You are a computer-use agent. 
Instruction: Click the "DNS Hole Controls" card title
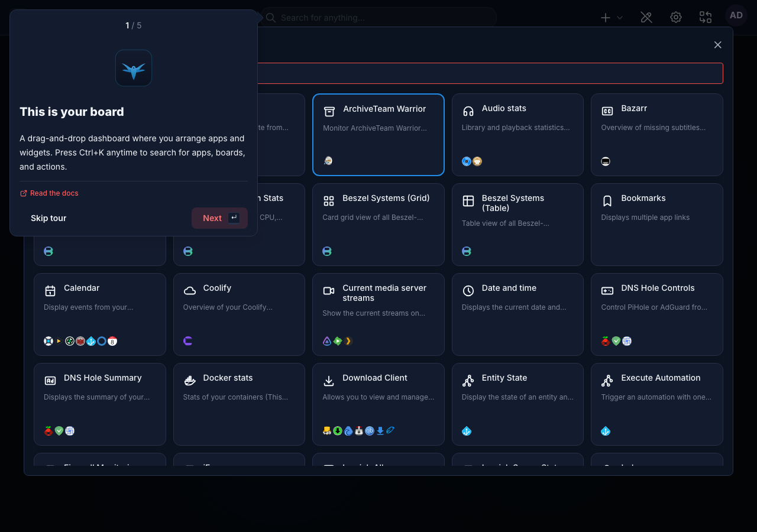pos(658,288)
